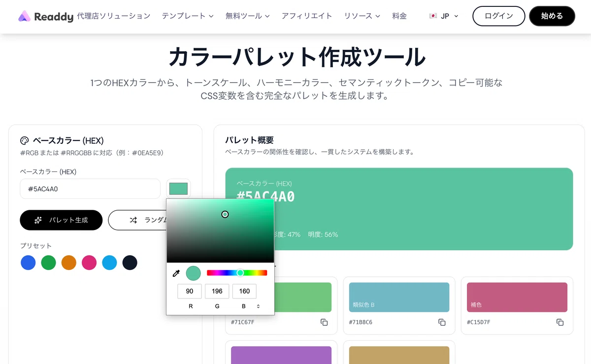Copy the #71B8C6 color code
Image resolution: width=591 pixels, height=364 pixels.
442,322
